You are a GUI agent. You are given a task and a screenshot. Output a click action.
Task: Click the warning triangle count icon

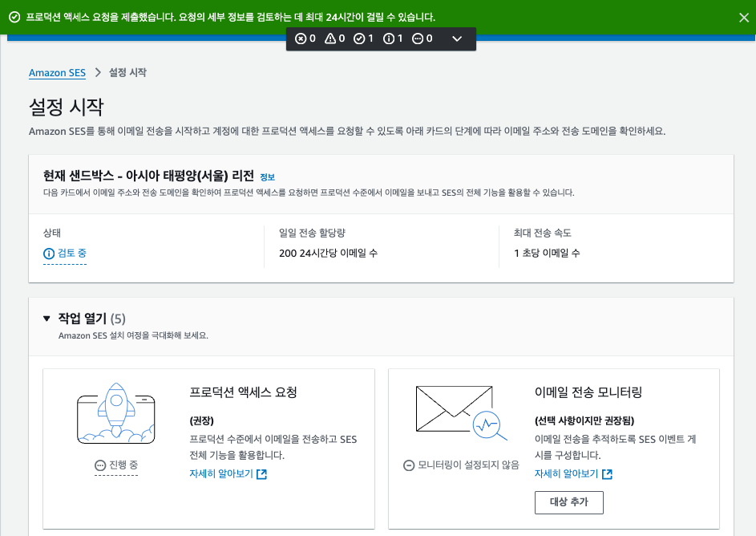click(330, 39)
